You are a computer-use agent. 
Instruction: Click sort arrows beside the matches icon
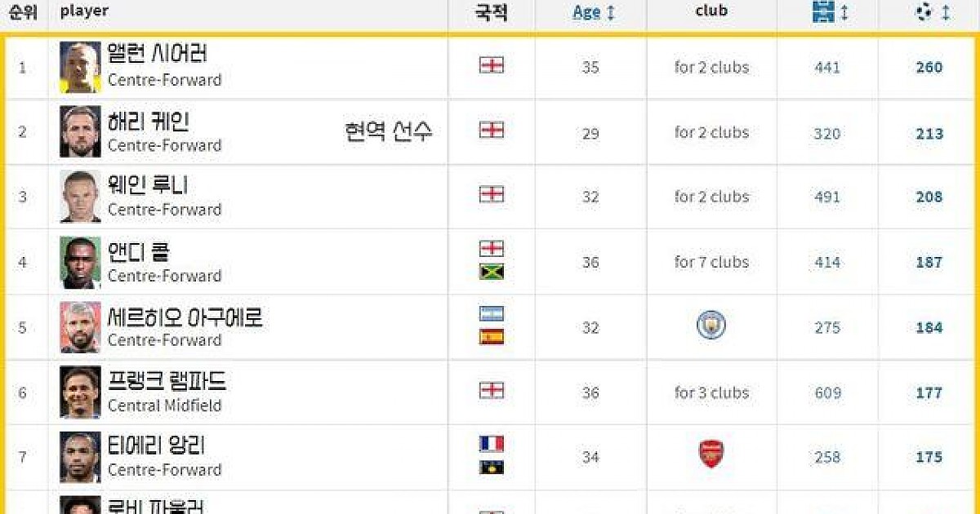coord(844,13)
